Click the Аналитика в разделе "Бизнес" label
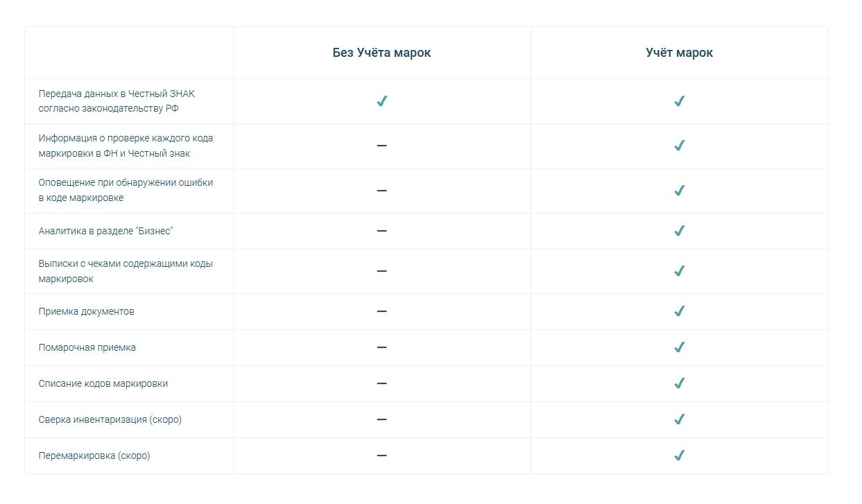Screen dimensions: 862x504 (105, 231)
